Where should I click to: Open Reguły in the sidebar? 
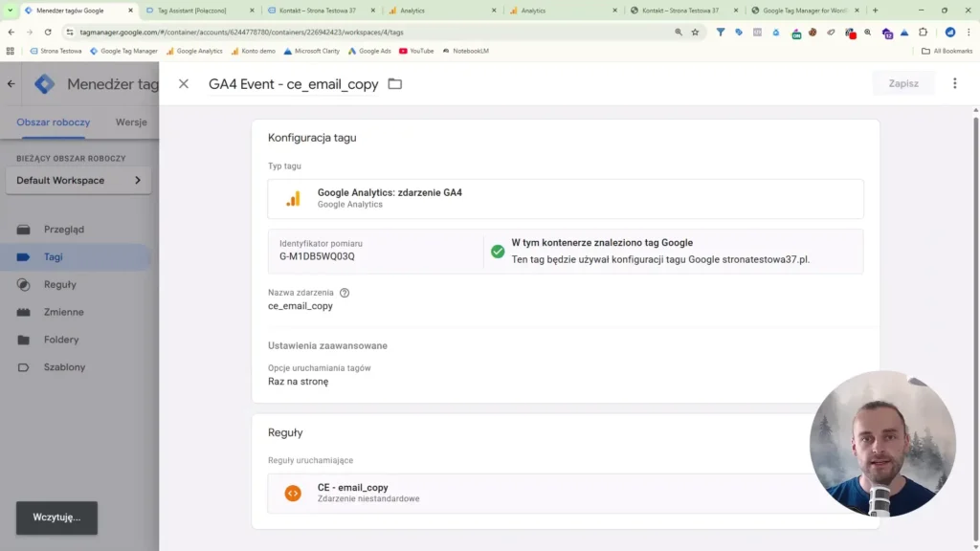60,284
